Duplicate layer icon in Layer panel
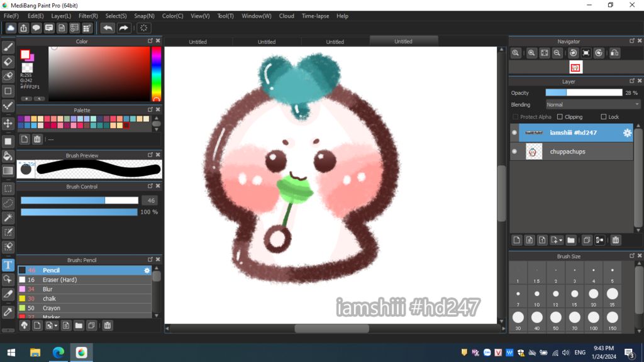Screen dimensions: 644x362 pyautogui.click(x=587, y=240)
